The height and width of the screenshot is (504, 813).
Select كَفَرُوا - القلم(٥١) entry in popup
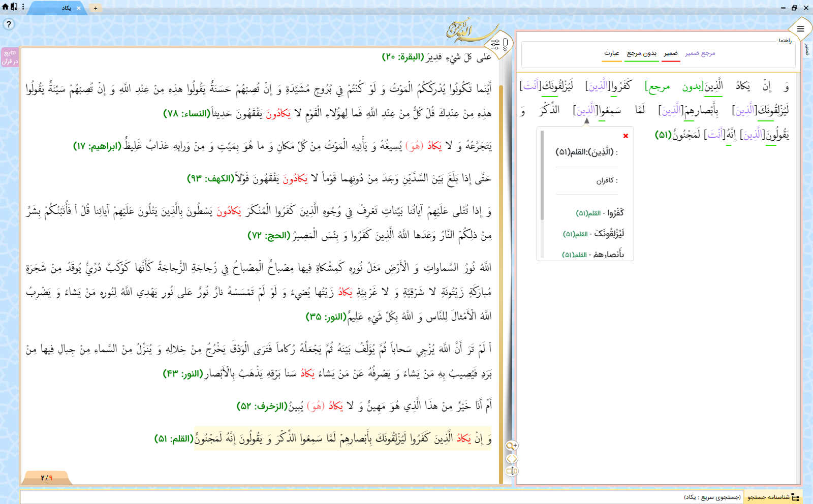(600, 213)
